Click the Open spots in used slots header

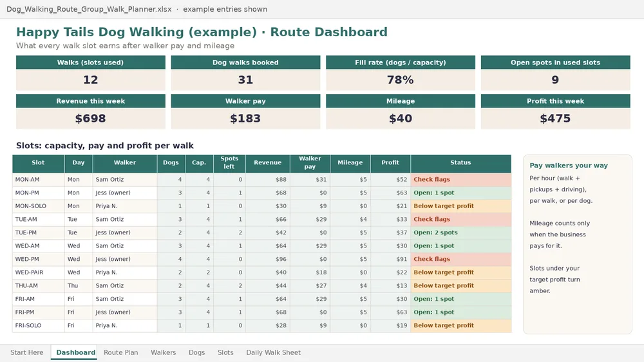coord(555,62)
